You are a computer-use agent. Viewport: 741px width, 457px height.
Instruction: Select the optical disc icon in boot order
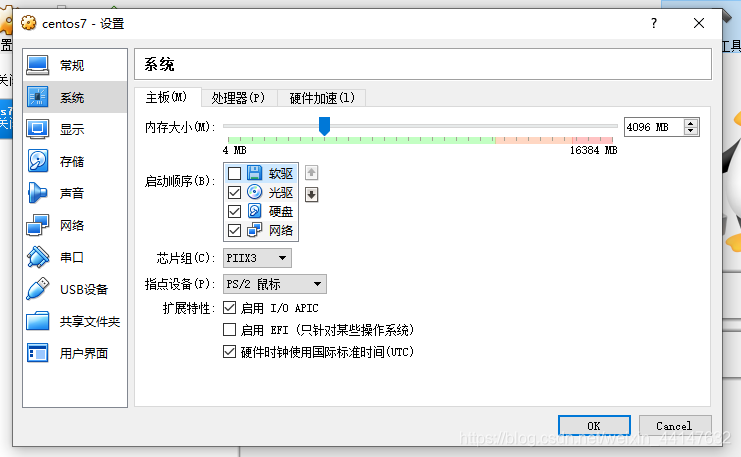[x=254, y=192]
